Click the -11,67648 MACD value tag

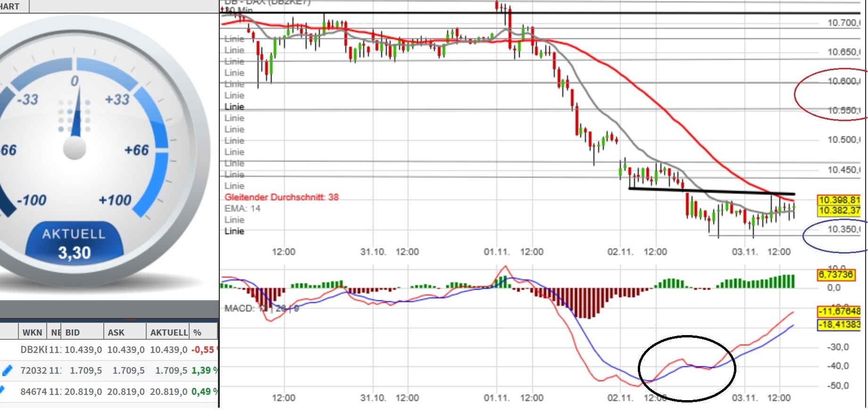tap(839, 311)
